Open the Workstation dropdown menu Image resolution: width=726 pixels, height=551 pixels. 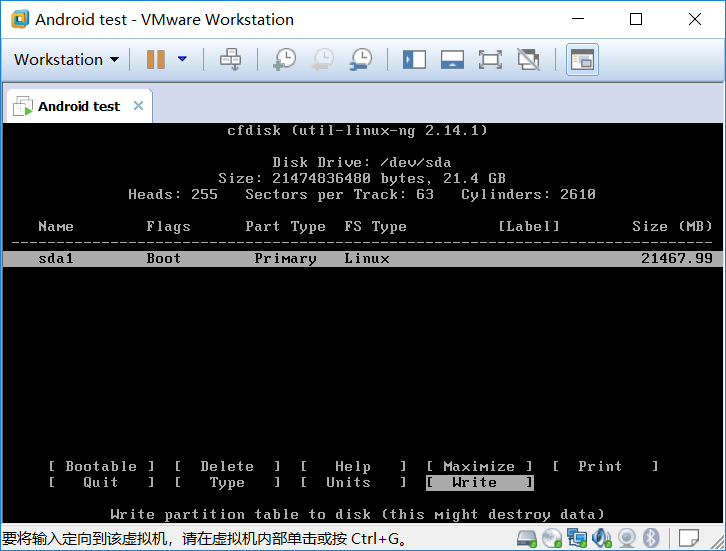[x=66, y=60]
